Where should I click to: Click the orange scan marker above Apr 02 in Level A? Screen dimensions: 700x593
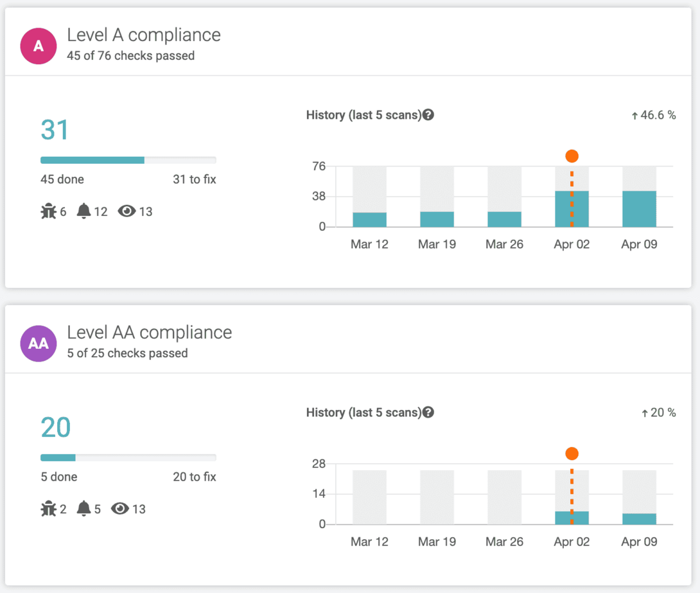point(572,155)
